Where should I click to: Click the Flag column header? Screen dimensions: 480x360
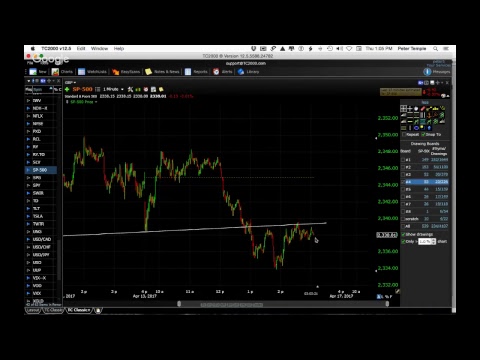[x=29, y=89]
